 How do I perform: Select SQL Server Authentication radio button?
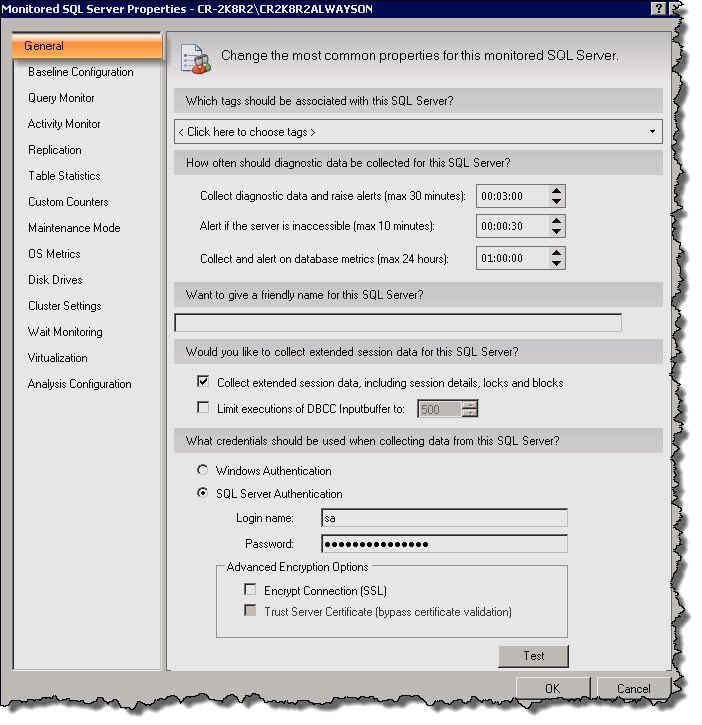coord(202,493)
